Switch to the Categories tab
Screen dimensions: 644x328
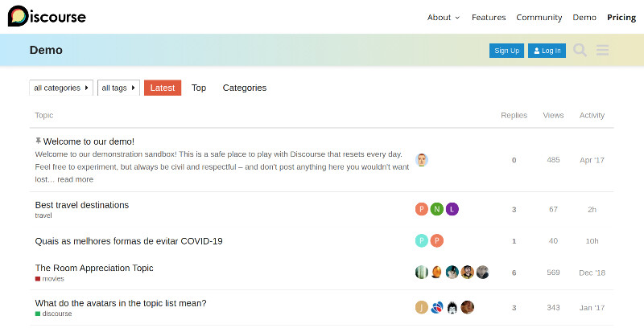(x=245, y=88)
